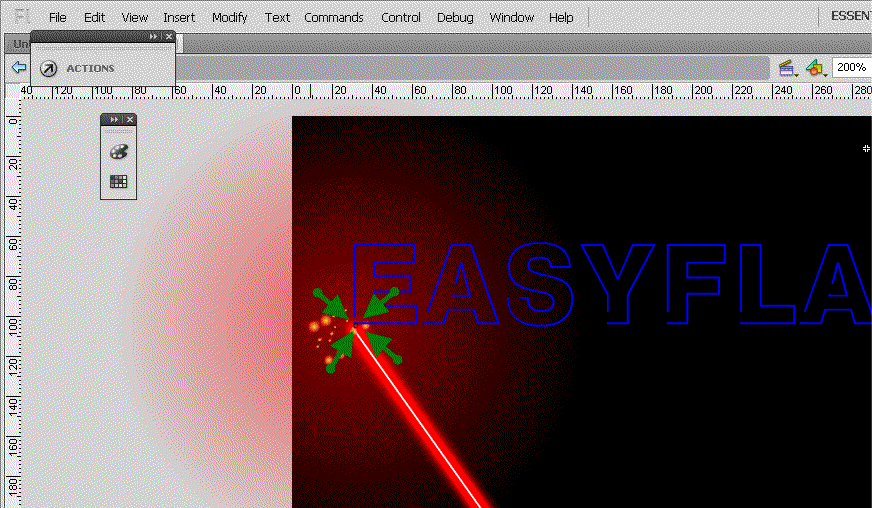Open the Modify menu
The image size is (872, 508).
click(x=229, y=17)
